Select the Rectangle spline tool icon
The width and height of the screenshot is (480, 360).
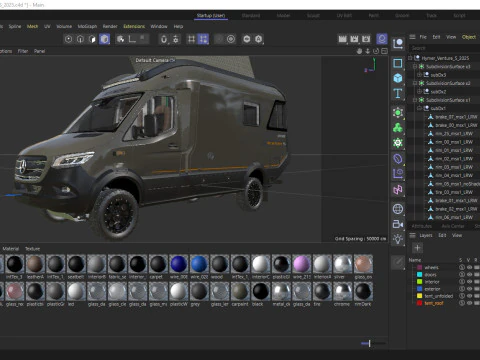click(398, 63)
